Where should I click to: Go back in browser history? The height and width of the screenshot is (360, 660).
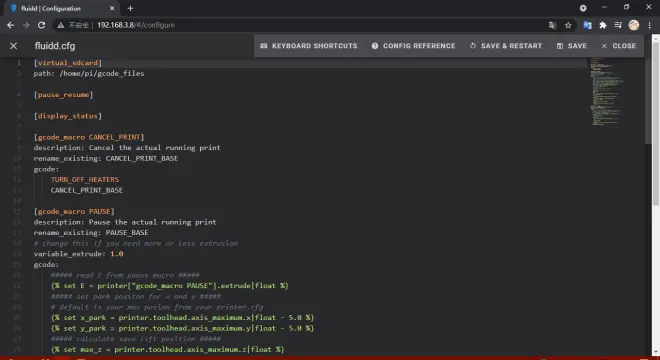(11, 25)
